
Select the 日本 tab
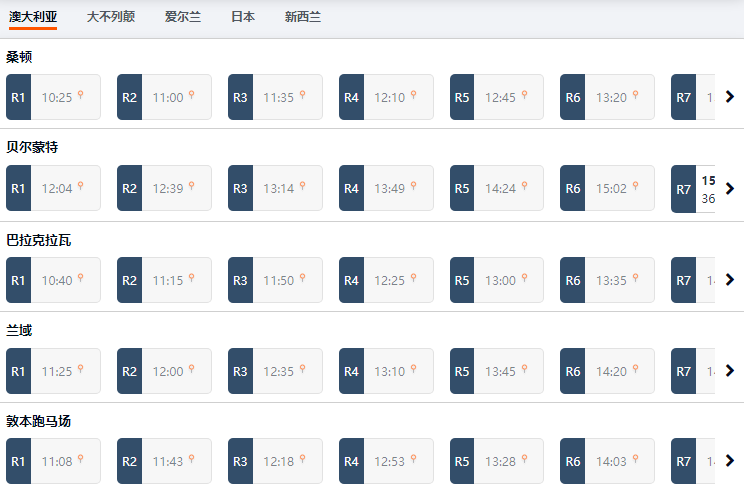pyautogui.click(x=243, y=17)
